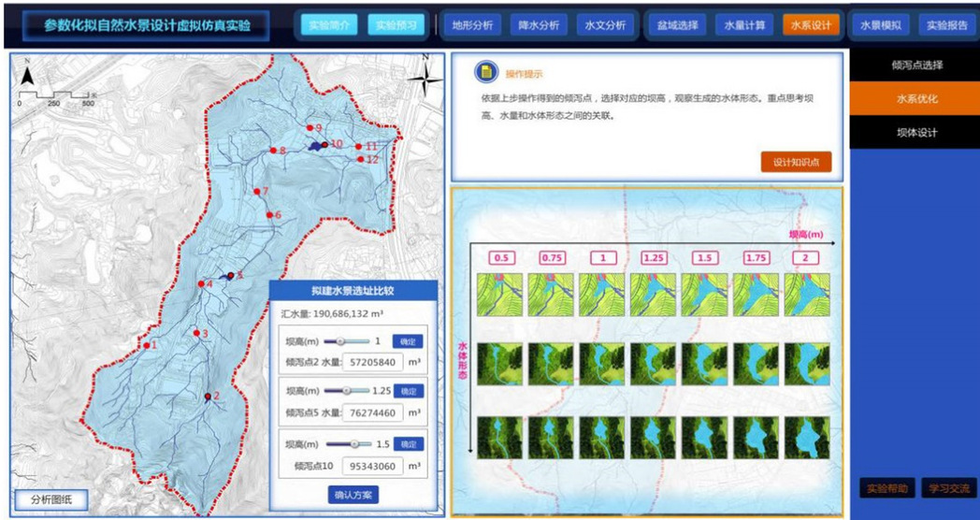
Task: Open top-row water shape thumbnail under 2
Action: click(804, 294)
